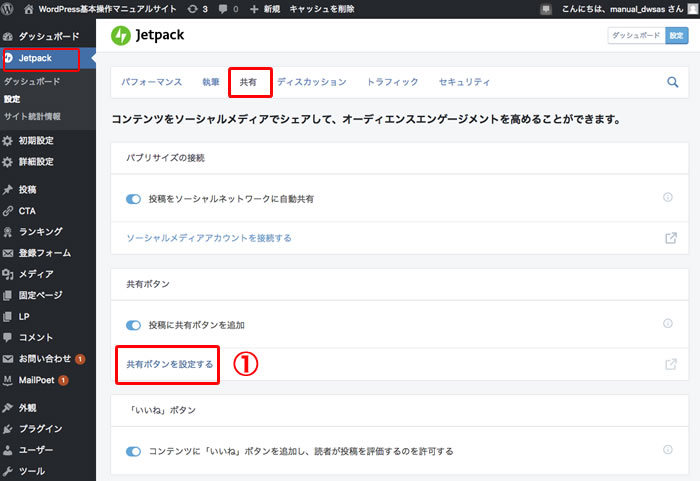This screenshot has height=481, width=700.
Task: Click the 共有ボタンを設定する link
Action: [169, 365]
